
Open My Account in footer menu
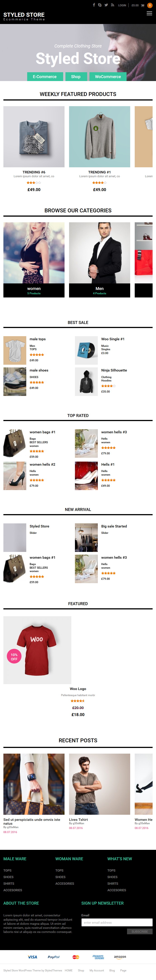click(97, 970)
